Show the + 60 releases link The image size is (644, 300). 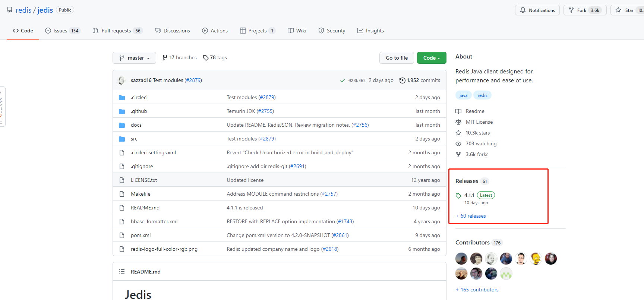[471, 216]
